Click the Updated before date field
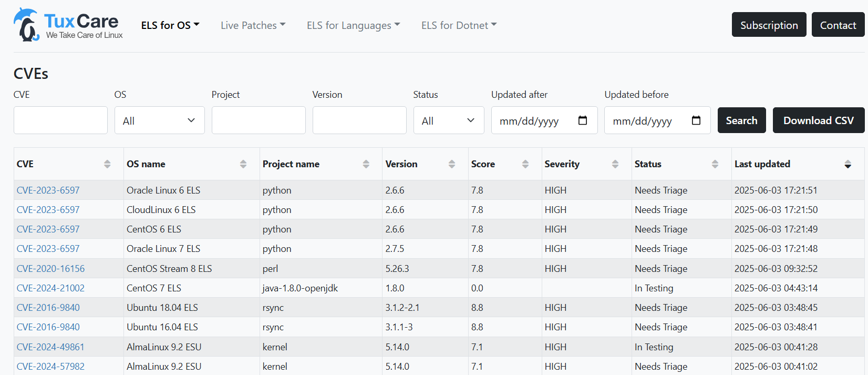 pos(657,120)
